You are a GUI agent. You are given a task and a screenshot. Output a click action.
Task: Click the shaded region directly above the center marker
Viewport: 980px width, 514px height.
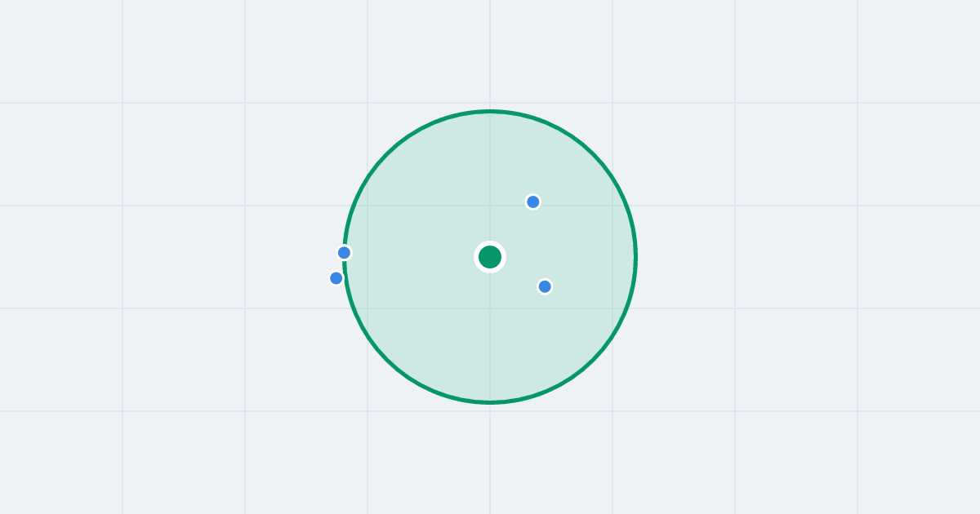tap(490, 179)
